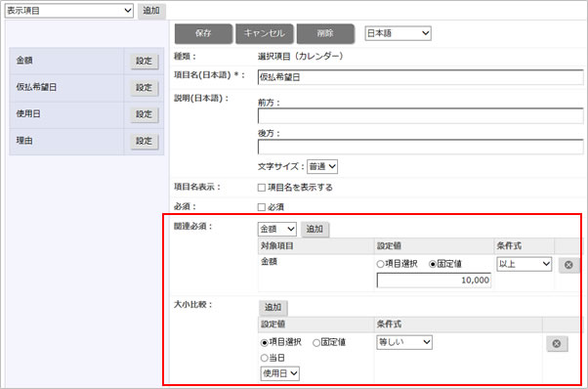The height and width of the screenshot is (389, 588).
Task: Choose 固定値 radio in 大小比較 section
Action: click(x=316, y=342)
